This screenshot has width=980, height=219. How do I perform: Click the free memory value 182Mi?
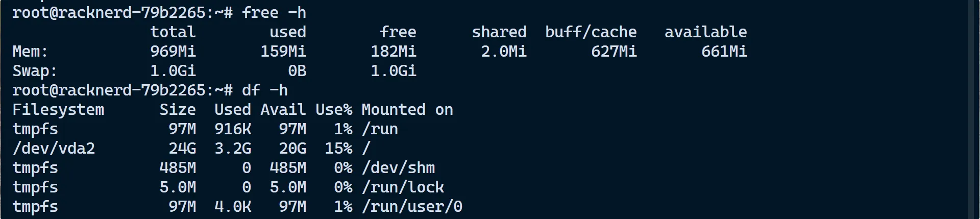click(394, 52)
